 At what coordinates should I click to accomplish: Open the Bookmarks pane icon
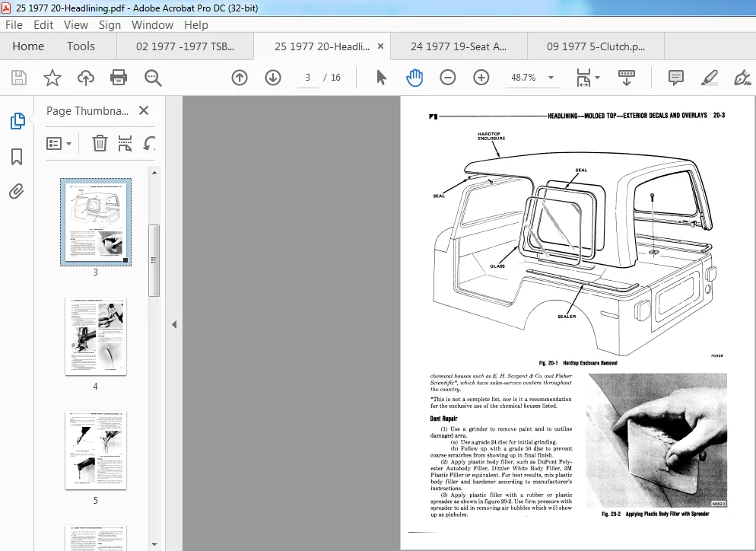[x=17, y=156]
